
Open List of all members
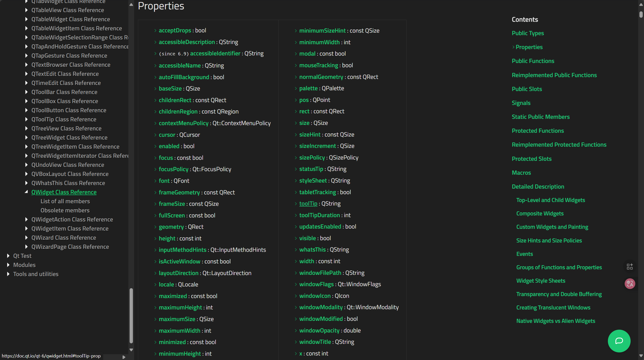click(65, 201)
